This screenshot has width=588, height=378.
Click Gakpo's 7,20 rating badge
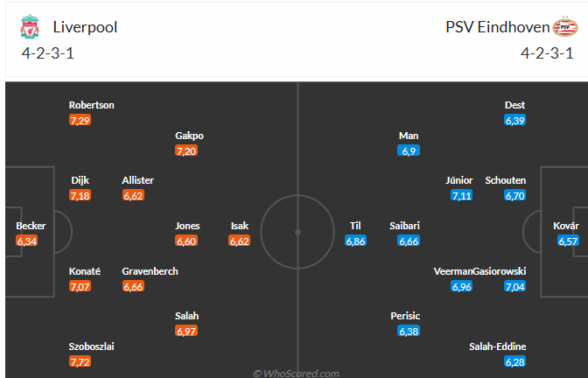[x=186, y=151]
